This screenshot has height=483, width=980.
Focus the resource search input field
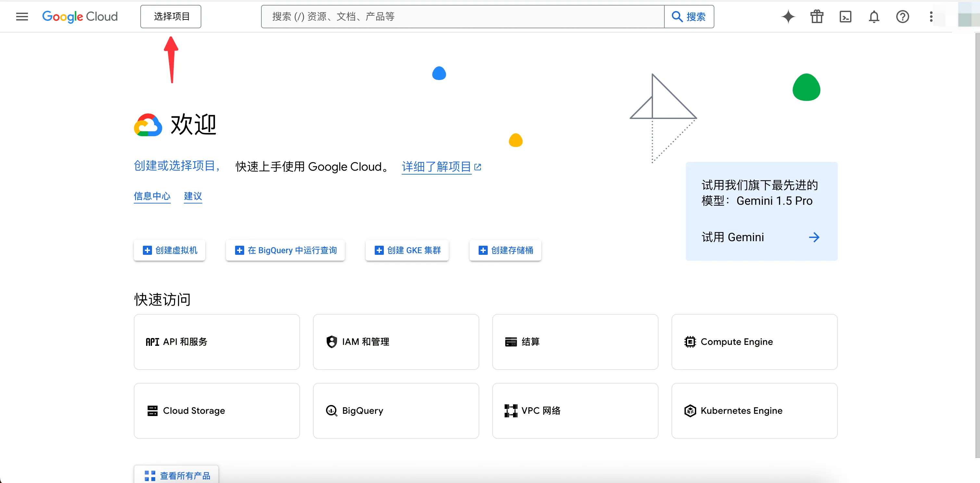coord(462,16)
